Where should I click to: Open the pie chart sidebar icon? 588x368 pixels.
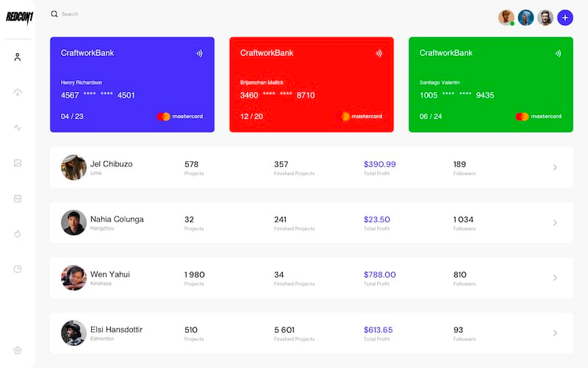[17, 269]
